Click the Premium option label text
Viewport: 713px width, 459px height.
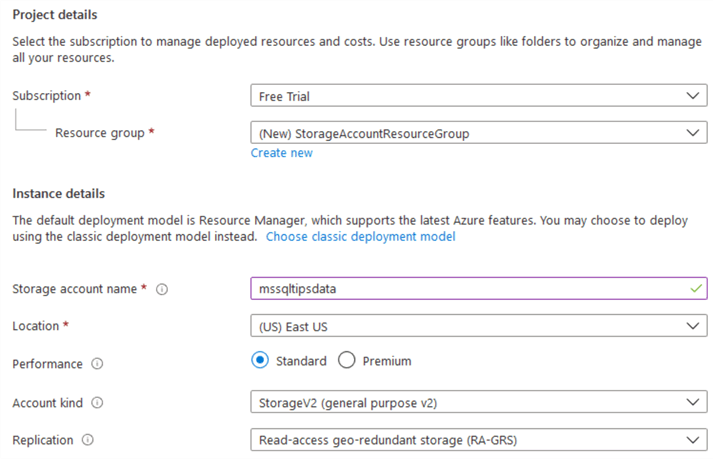387,361
